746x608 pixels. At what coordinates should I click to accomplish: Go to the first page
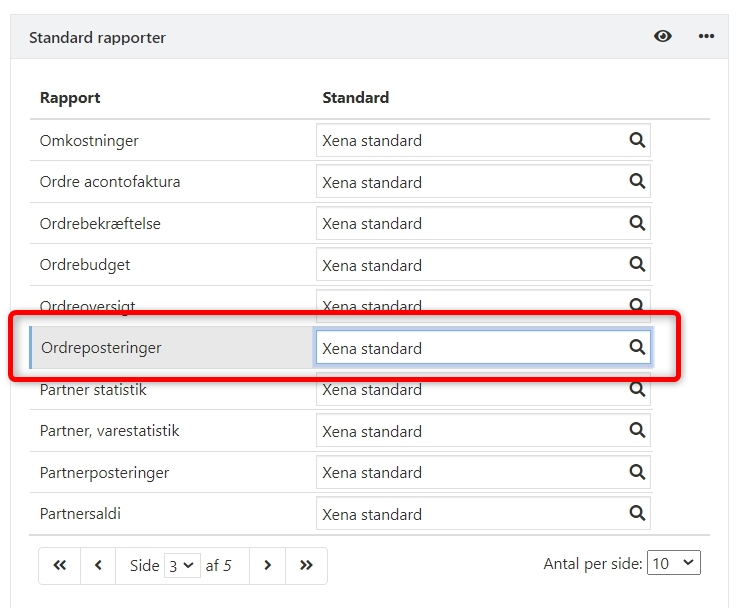pos(59,565)
